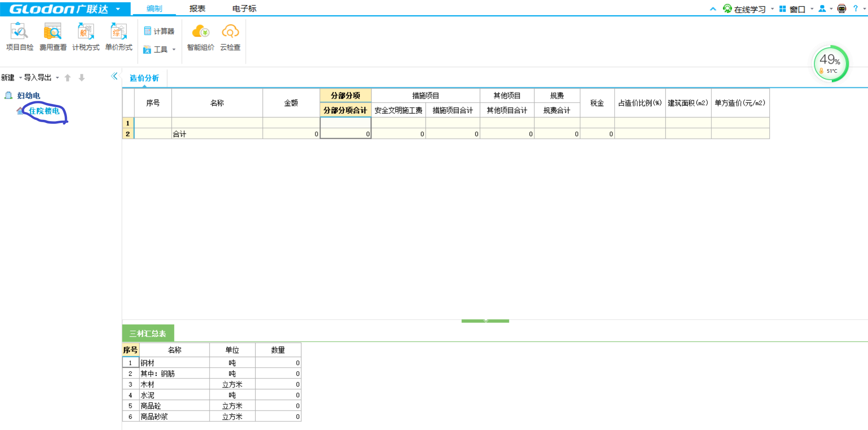Collapse the ribbon with the up chevron

click(713, 9)
